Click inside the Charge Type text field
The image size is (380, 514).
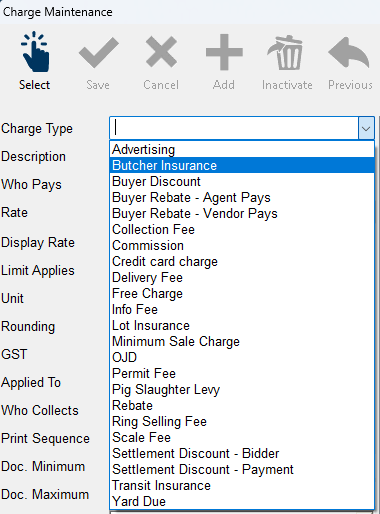(x=234, y=128)
